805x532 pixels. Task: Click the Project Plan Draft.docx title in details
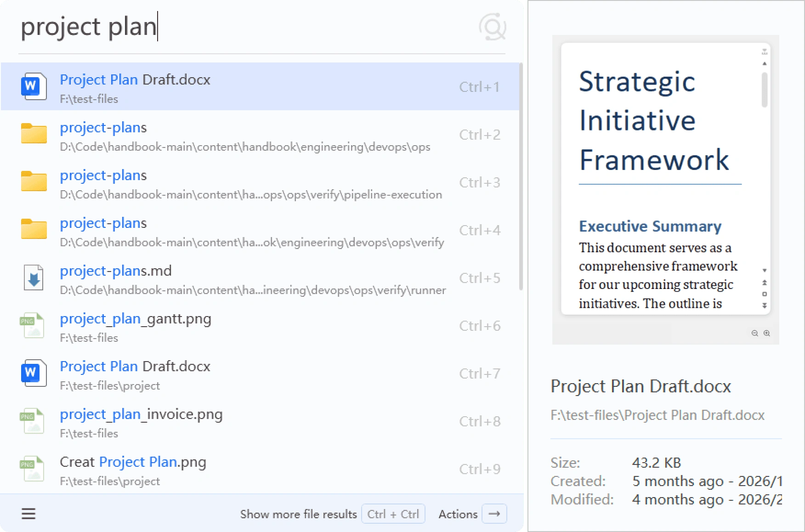click(x=641, y=386)
